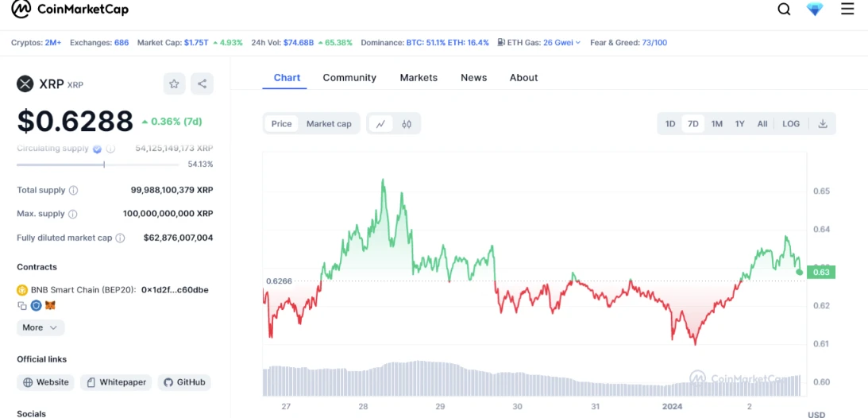Add XRP to watchlist with the star
The height and width of the screenshot is (418, 868).
coord(175,83)
